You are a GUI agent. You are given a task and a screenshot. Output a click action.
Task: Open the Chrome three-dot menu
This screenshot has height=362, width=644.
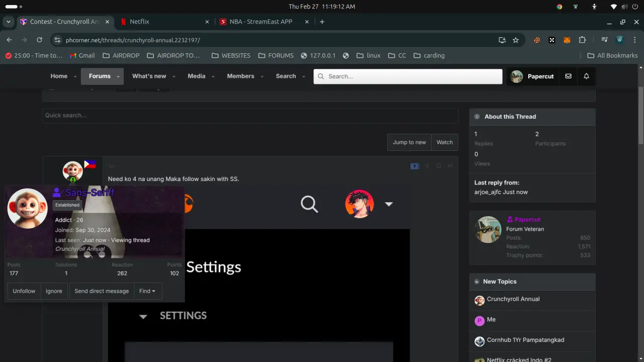[634, 40]
